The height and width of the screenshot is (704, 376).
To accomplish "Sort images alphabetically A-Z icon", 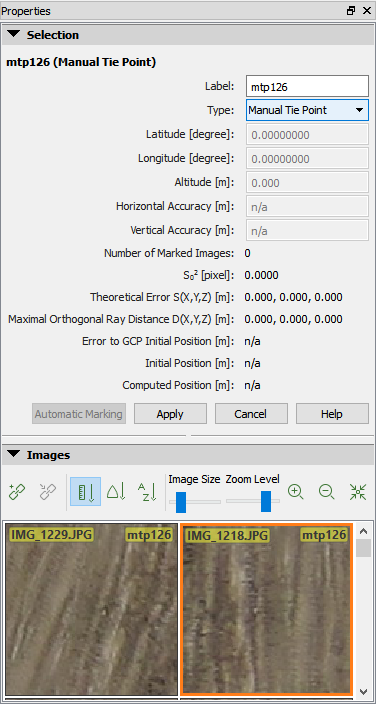I will coord(146,492).
